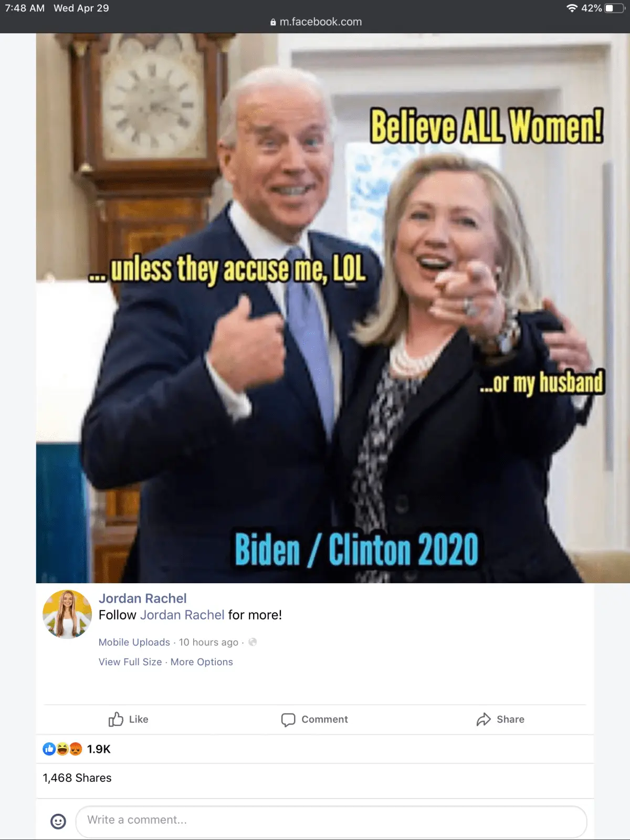Tap the m.facebook.com address bar
Viewport: 630px width, 840px height.
pos(316,22)
